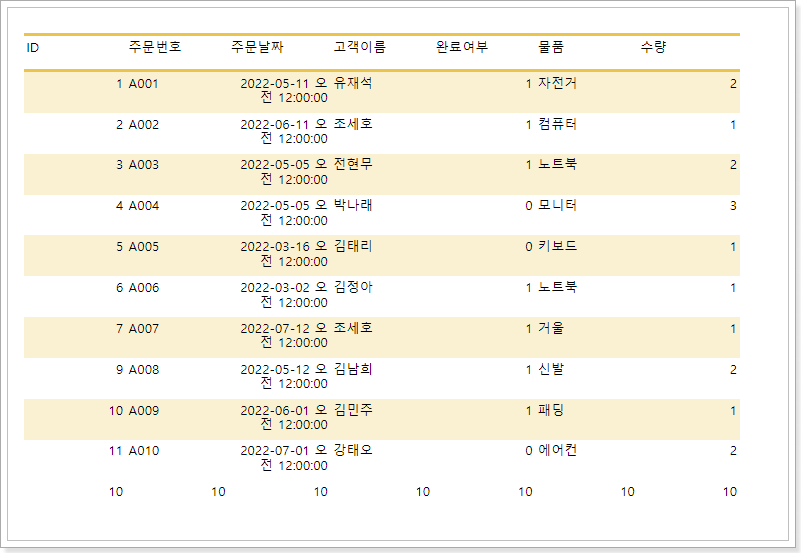Select the 에어컨 item cell
Image resolution: width=801 pixels, height=553 pixels.
(557, 451)
